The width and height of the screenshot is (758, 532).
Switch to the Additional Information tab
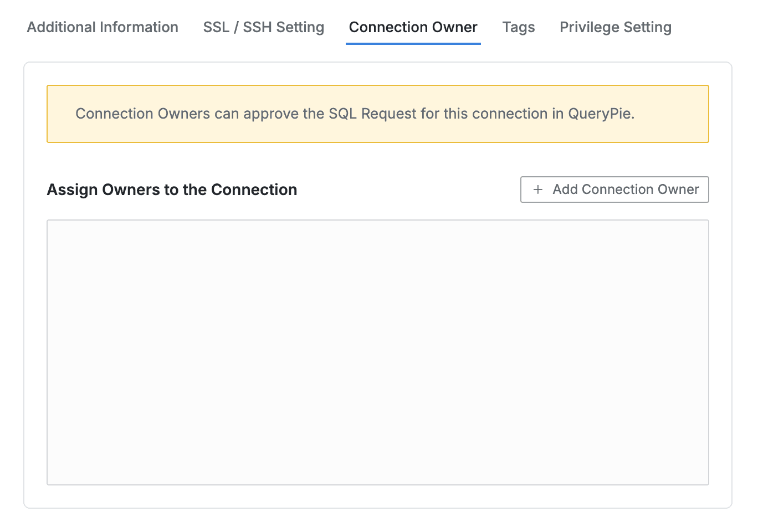click(103, 27)
